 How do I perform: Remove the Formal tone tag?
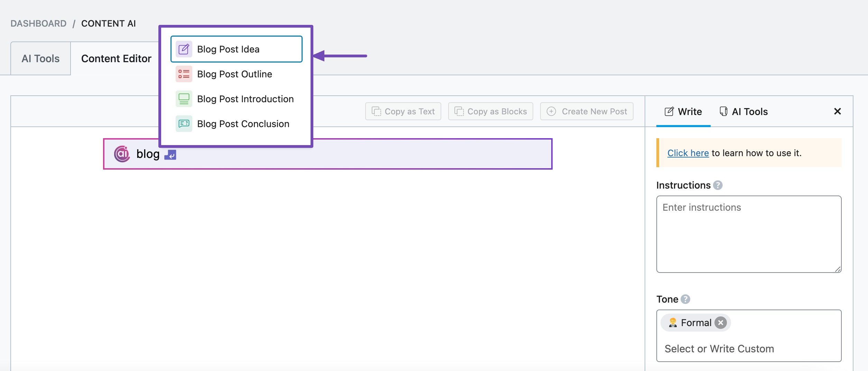coord(721,323)
